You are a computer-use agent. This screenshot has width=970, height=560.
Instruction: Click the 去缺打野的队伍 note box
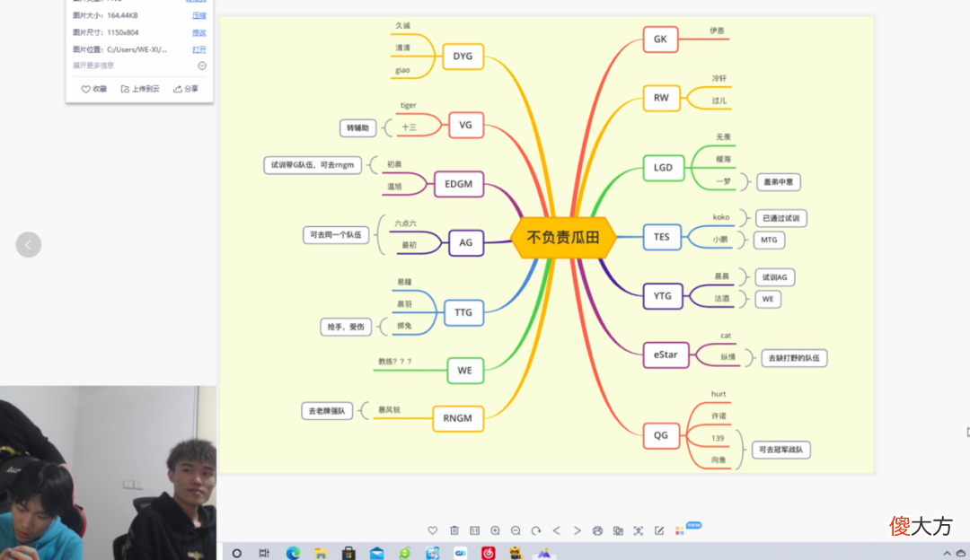tap(794, 358)
